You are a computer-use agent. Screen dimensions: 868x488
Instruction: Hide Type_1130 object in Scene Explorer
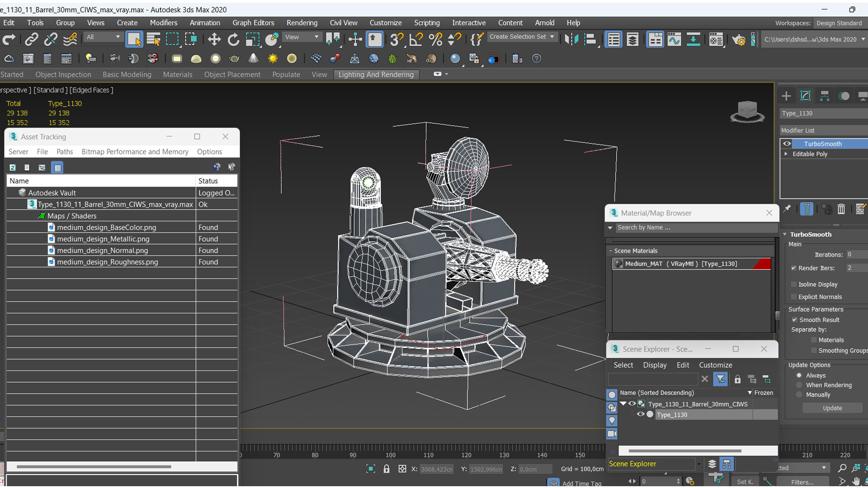(x=640, y=414)
